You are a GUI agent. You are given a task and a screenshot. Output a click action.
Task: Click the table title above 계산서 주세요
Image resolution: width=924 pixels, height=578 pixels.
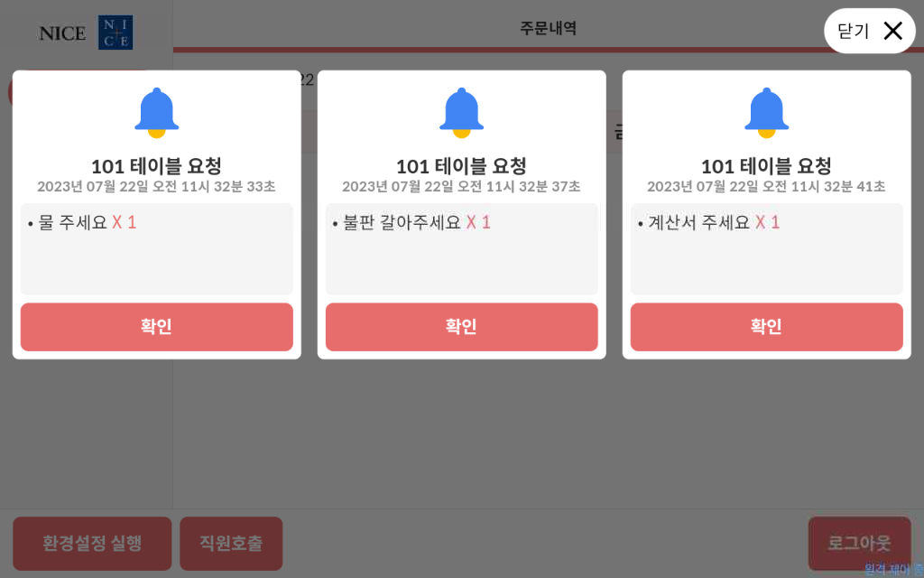pos(766,166)
